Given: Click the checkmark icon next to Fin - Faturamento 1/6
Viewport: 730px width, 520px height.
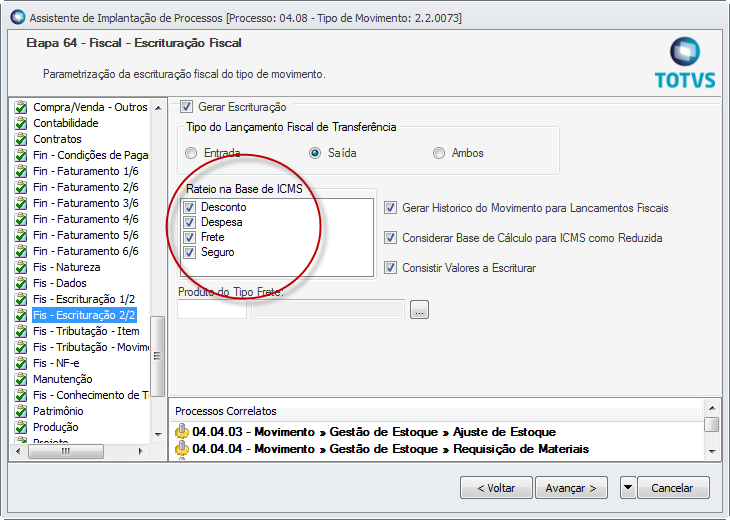Looking at the screenshot, I should (x=20, y=171).
